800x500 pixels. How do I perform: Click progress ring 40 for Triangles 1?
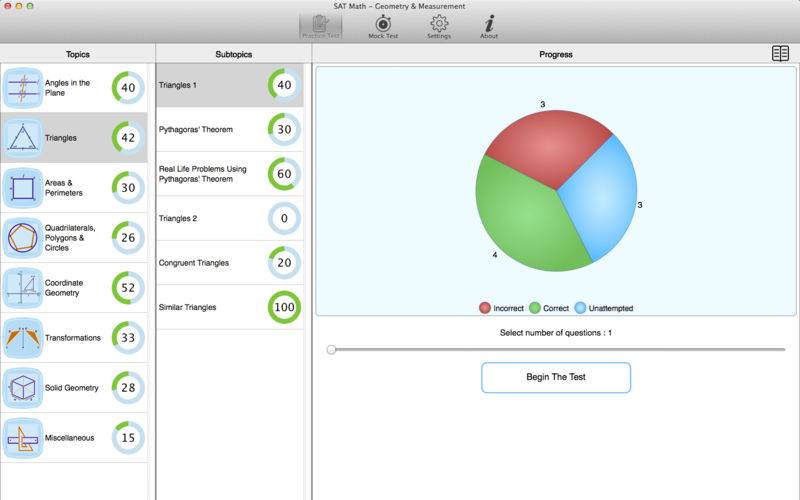point(284,85)
